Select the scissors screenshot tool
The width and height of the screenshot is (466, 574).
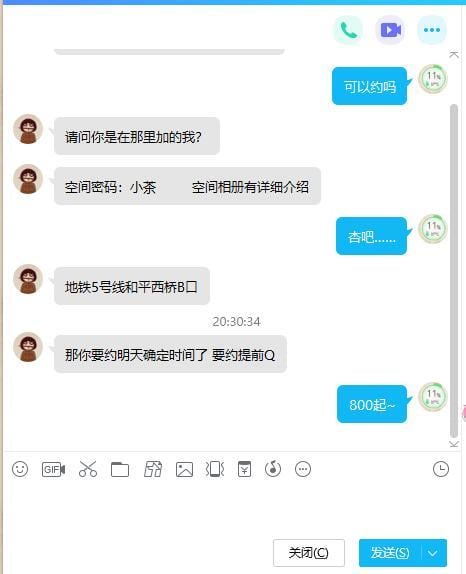point(88,469)
